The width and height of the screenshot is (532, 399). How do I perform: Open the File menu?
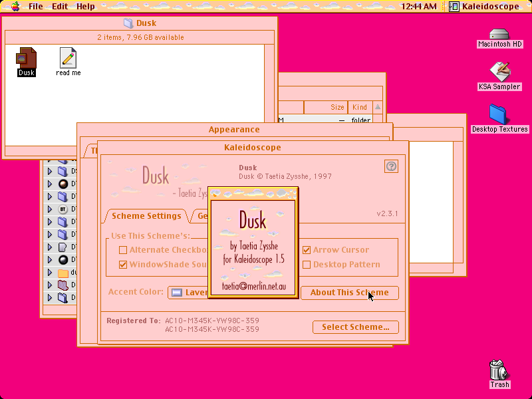36,6
